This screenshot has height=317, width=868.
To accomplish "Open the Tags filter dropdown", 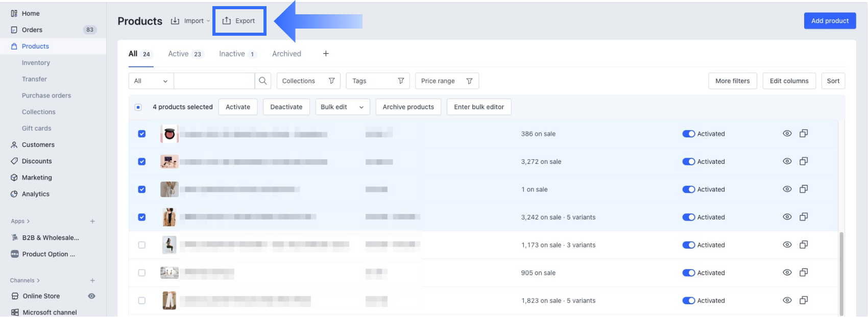I will click(378, 81).
